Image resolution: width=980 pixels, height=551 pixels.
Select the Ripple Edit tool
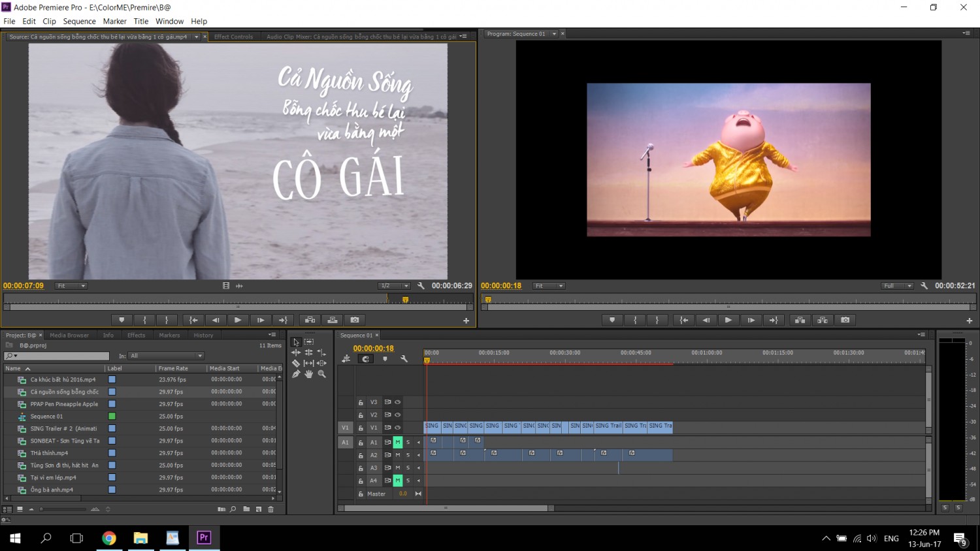click(296, 353)
